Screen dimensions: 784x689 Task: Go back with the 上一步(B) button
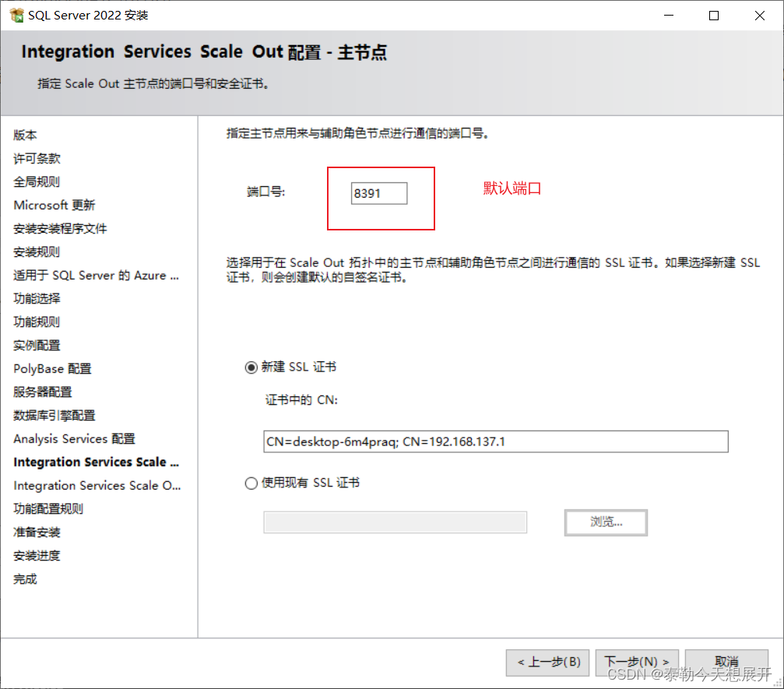[547, 663]
